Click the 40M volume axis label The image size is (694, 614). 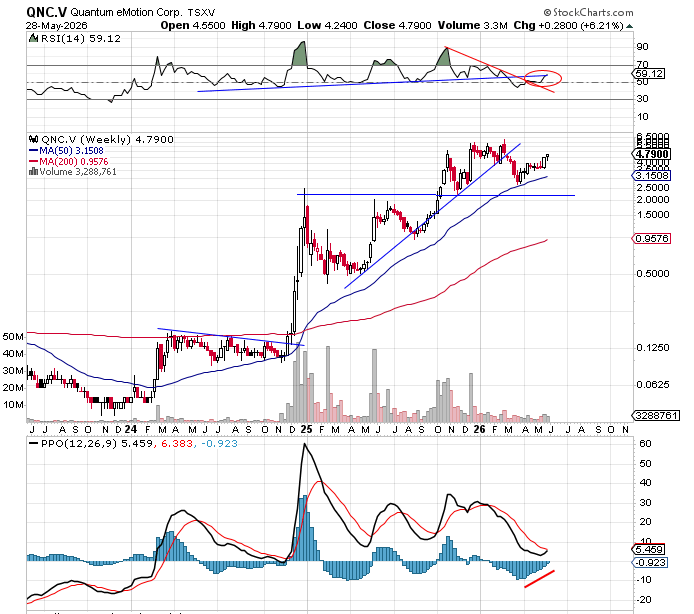point(13,354)
